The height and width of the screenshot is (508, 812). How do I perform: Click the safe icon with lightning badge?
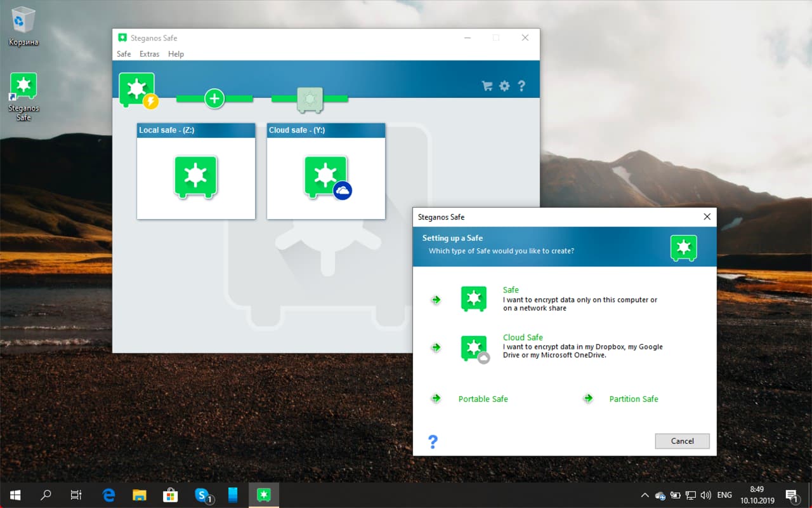(x=138, y=90)
